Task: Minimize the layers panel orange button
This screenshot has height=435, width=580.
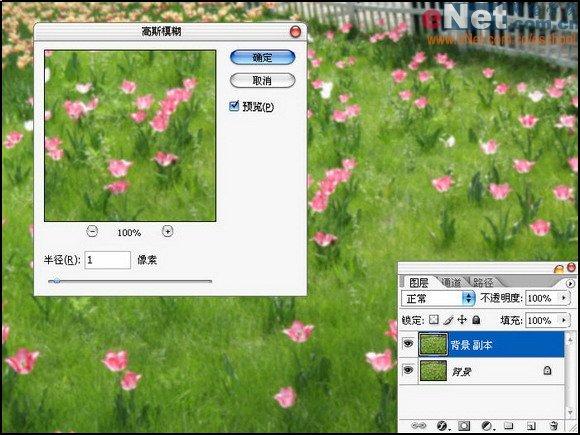Action: tap(559, 269)
